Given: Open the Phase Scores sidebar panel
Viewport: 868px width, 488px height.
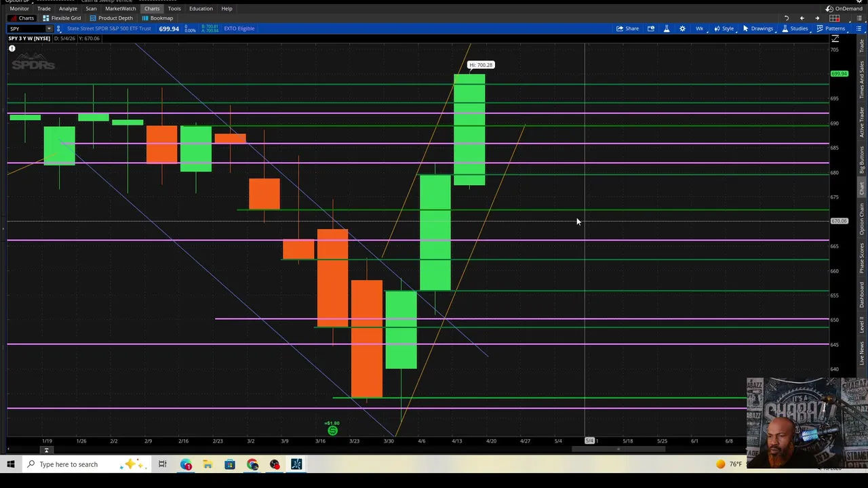Looking at the screenshot, I should [x=863, y=258].
